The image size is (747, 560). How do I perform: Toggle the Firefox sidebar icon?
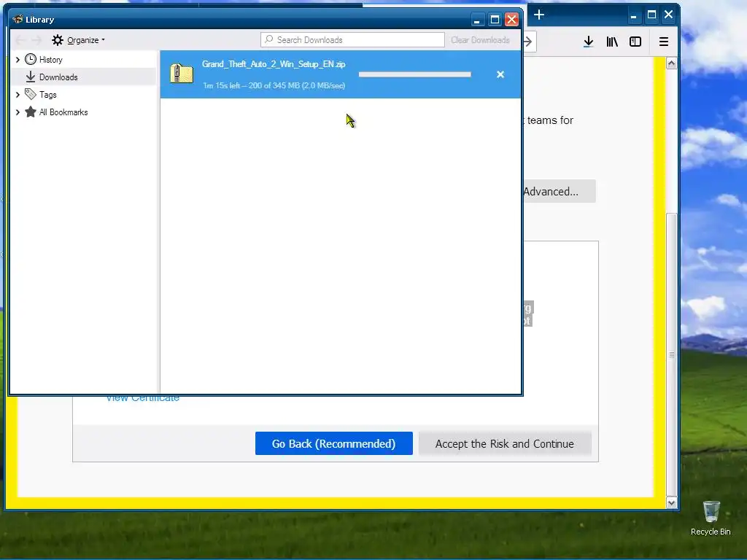point(635,42)
